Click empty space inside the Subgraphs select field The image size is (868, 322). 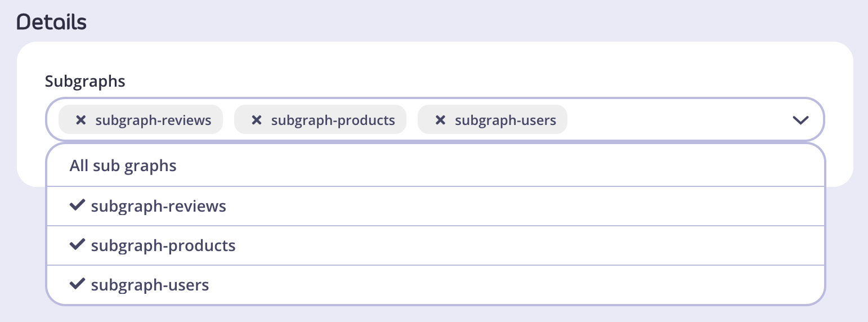[675, 120]
